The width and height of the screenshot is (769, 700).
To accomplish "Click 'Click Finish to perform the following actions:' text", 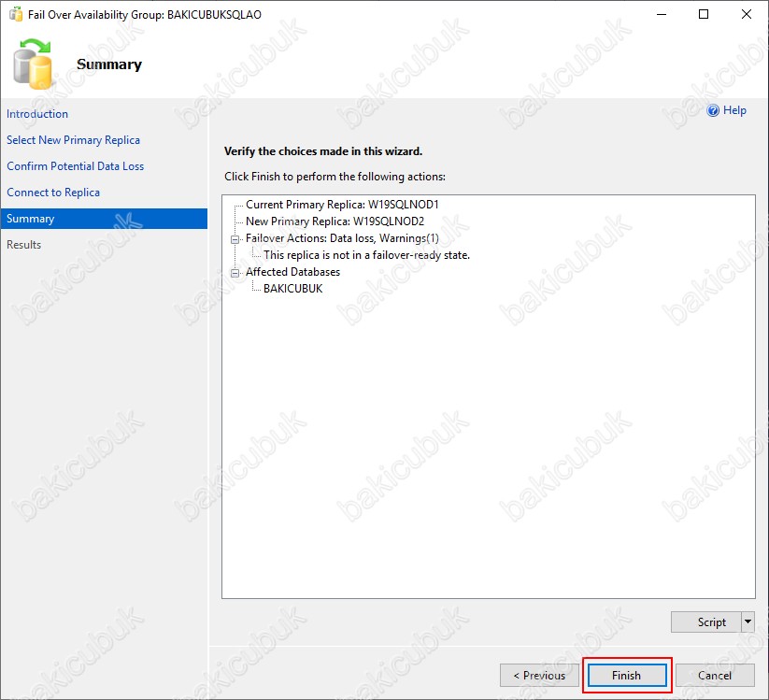I will point(335,177).
